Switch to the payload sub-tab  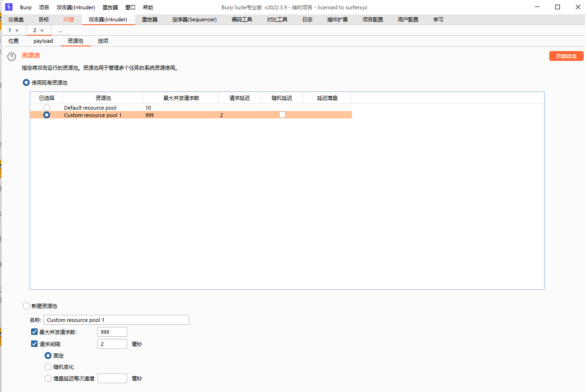43,41
